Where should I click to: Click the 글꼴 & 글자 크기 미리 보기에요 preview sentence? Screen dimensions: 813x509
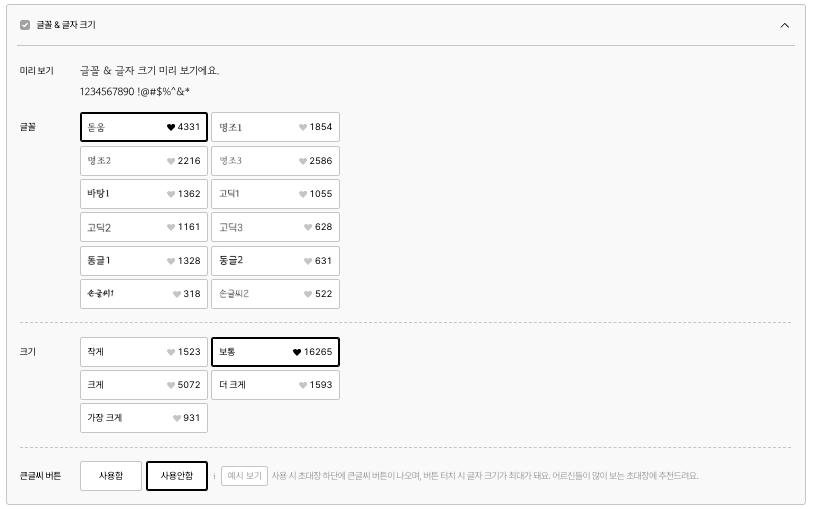(149, 70)
